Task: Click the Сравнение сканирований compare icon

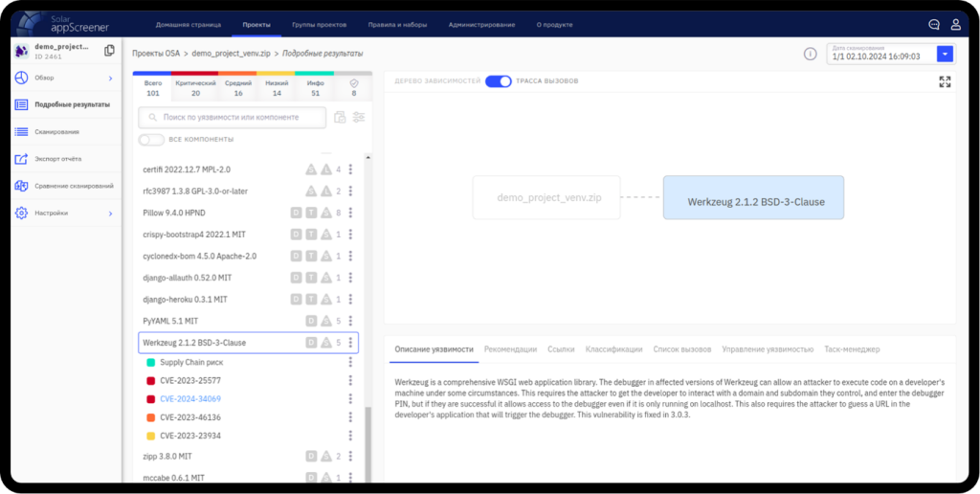Action: coord(21,186)
